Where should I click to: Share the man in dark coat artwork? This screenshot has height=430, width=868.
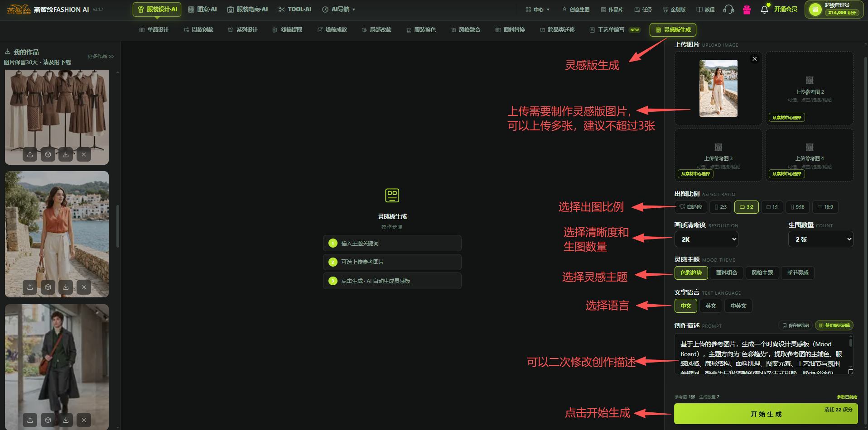pos(30,420)
